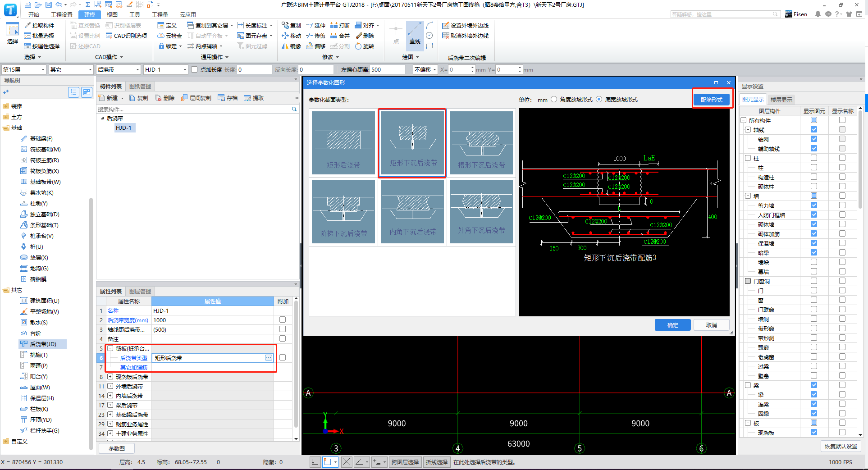Switch to the 图层管理 tab

point(140,292)
